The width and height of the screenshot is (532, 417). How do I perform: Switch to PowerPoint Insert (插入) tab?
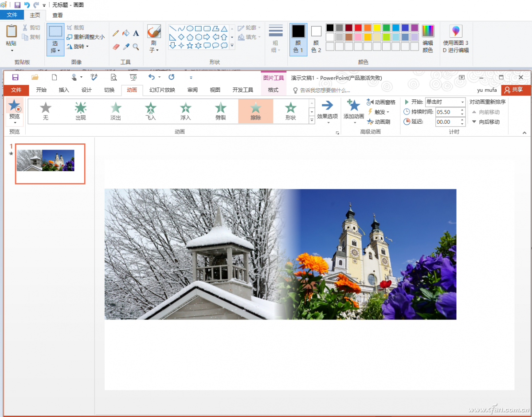tap(64, 90)
